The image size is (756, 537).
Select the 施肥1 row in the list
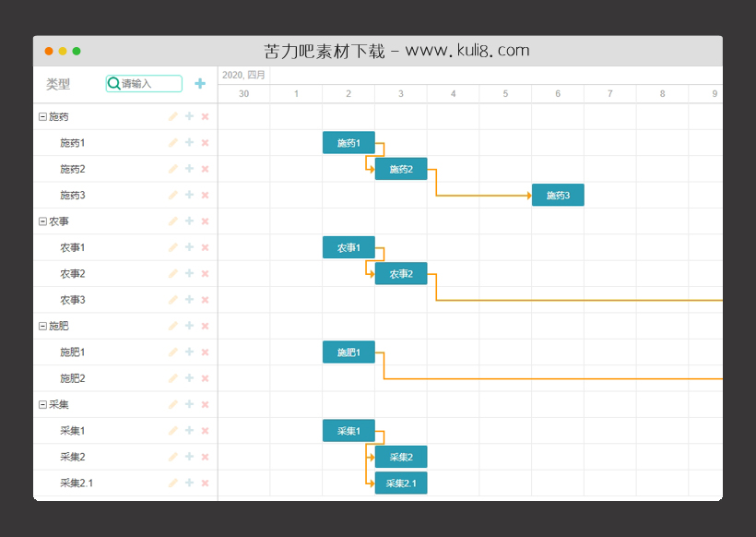point(73,352)
